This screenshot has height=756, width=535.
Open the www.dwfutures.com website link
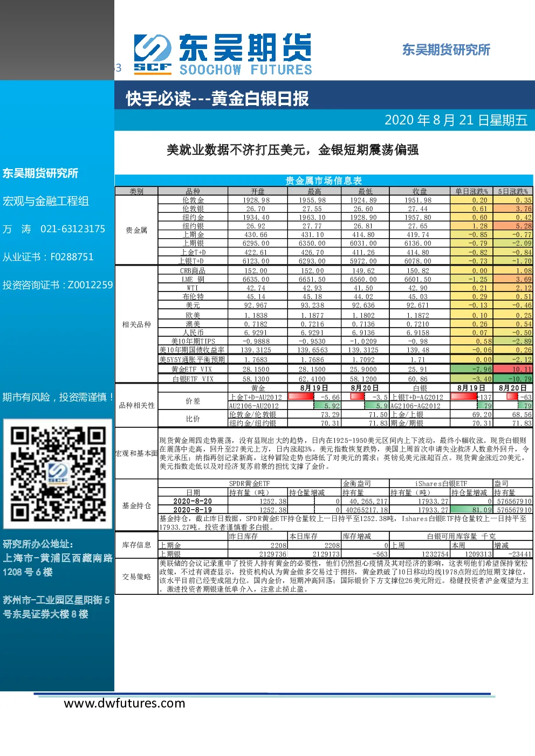coord(125,703)
